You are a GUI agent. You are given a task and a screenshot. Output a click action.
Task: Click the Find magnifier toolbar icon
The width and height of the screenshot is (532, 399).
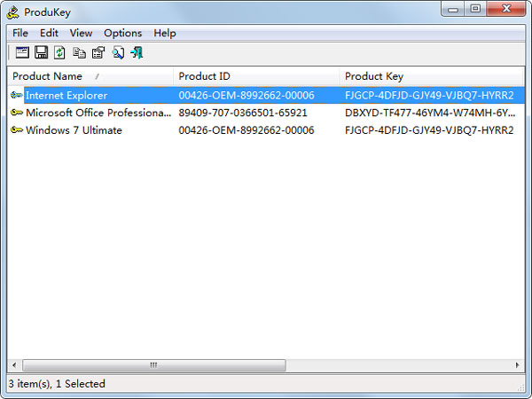click(118, 52)
